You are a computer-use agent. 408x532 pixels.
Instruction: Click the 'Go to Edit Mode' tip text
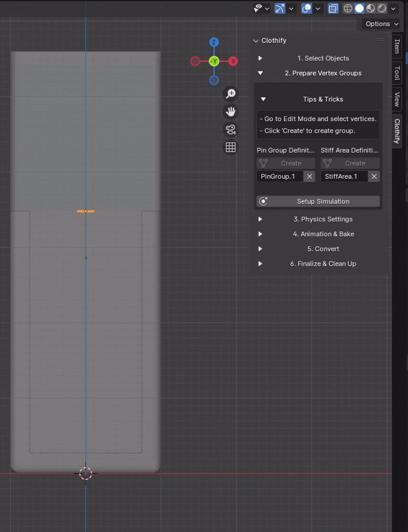pos(318,119)
